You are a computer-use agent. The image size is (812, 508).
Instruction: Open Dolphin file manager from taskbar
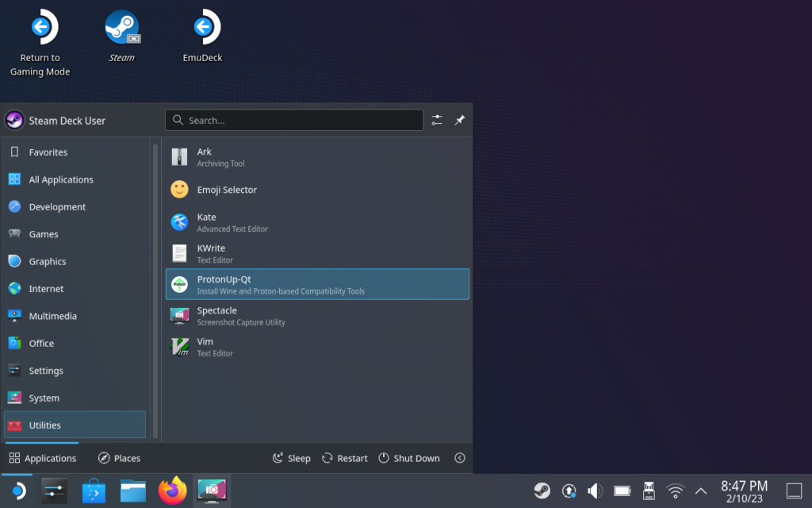point(133,491)
